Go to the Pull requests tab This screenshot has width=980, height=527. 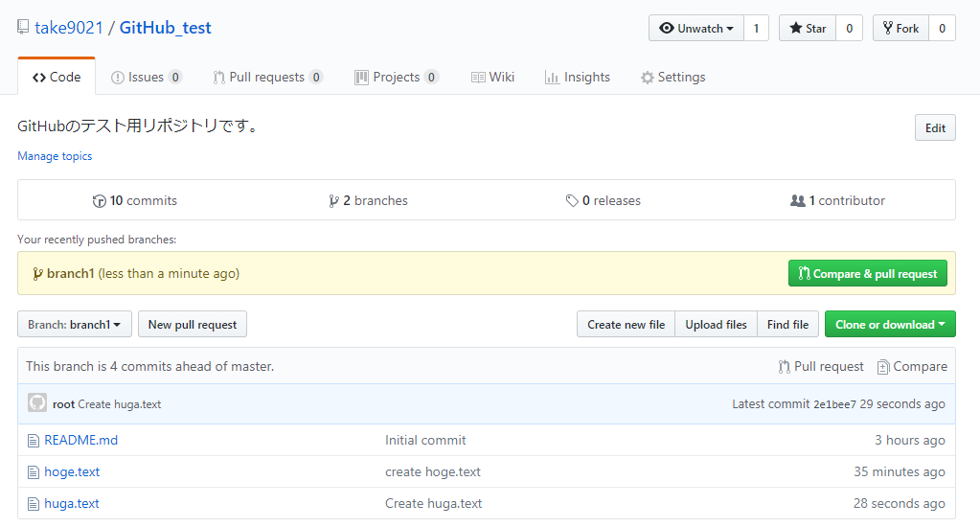coord(267,77)
